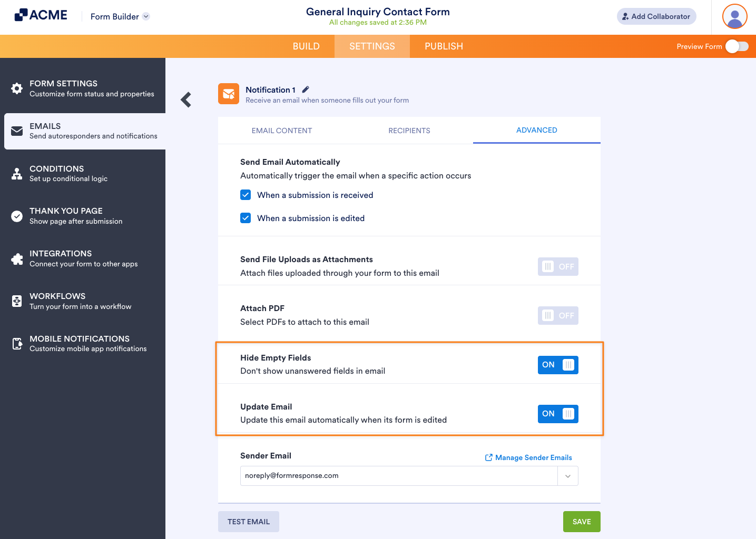This screenshot has width=756, height=539.
Task: Click the Mobile Notifications phone icon
Action: click(x=16, y=343)
